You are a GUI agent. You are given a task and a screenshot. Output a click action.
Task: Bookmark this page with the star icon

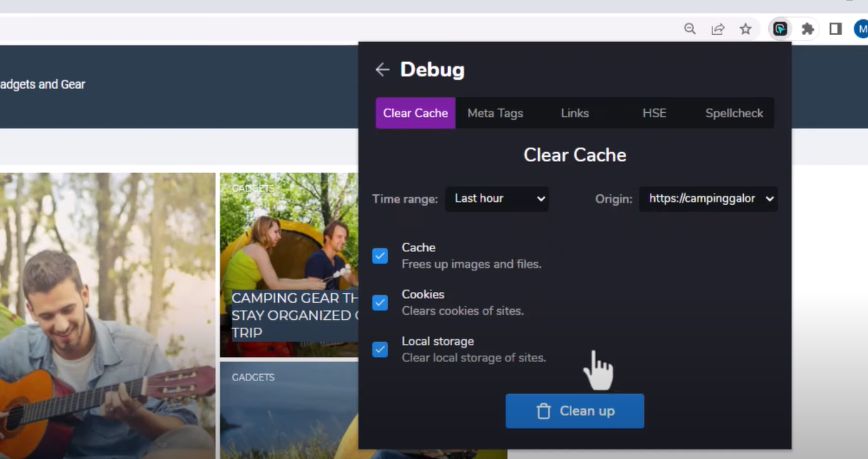pyautogui.click(x=745, y=29)
